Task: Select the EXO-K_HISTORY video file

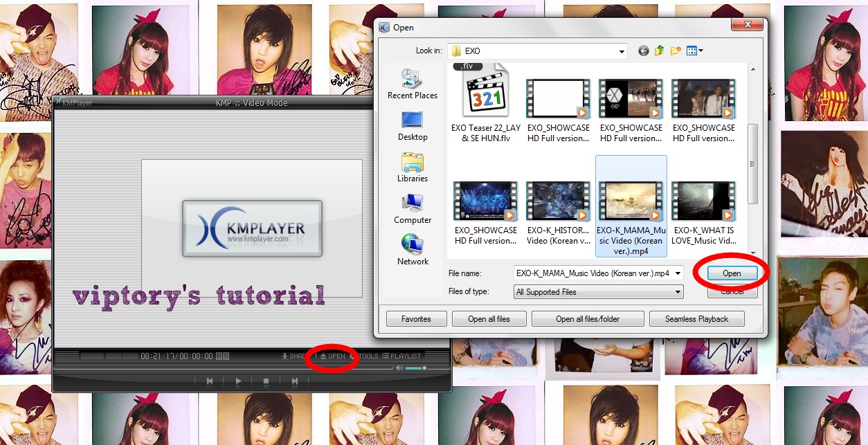Action: coord(557,213)
